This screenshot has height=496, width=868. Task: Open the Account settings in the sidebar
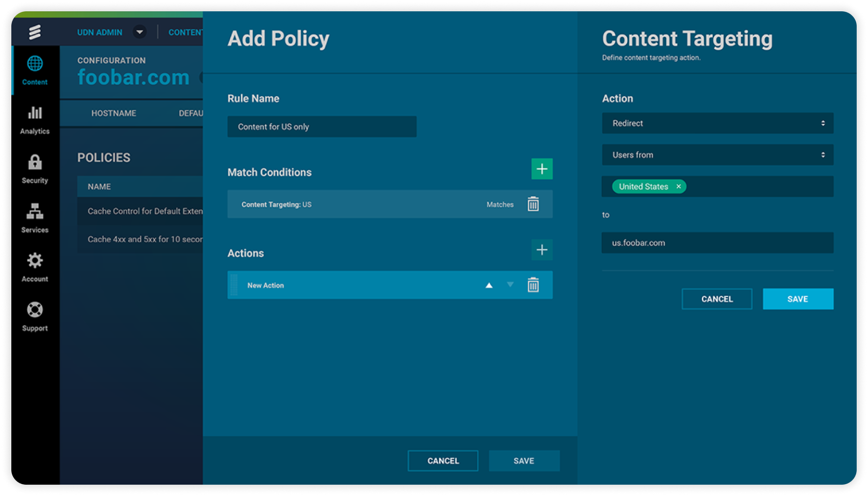point(35,267)
